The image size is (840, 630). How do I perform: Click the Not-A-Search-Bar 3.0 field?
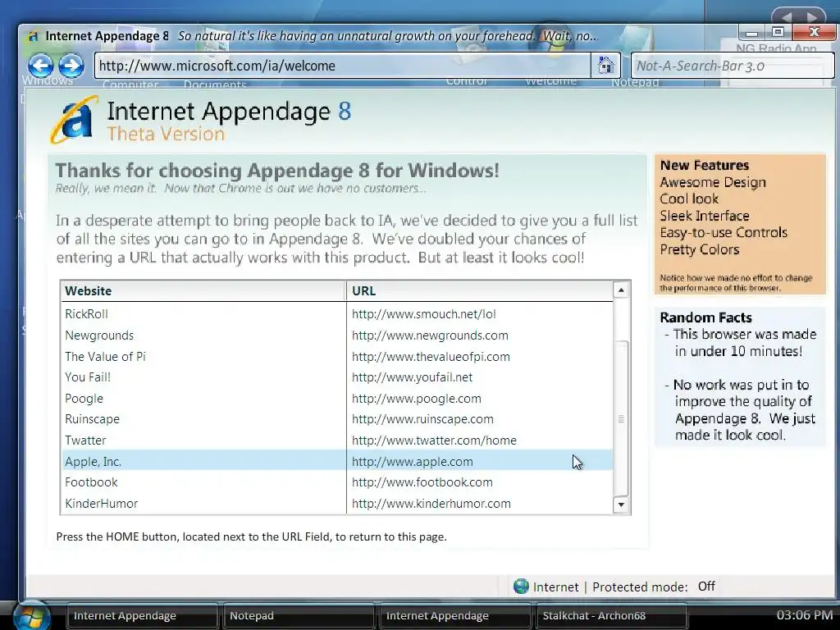[x=733, y=66]
